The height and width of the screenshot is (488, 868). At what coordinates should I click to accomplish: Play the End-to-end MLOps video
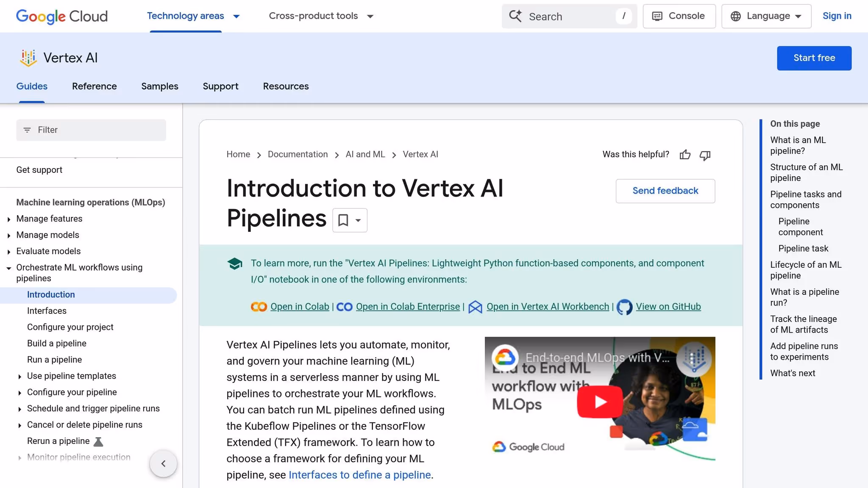point(599,402)
